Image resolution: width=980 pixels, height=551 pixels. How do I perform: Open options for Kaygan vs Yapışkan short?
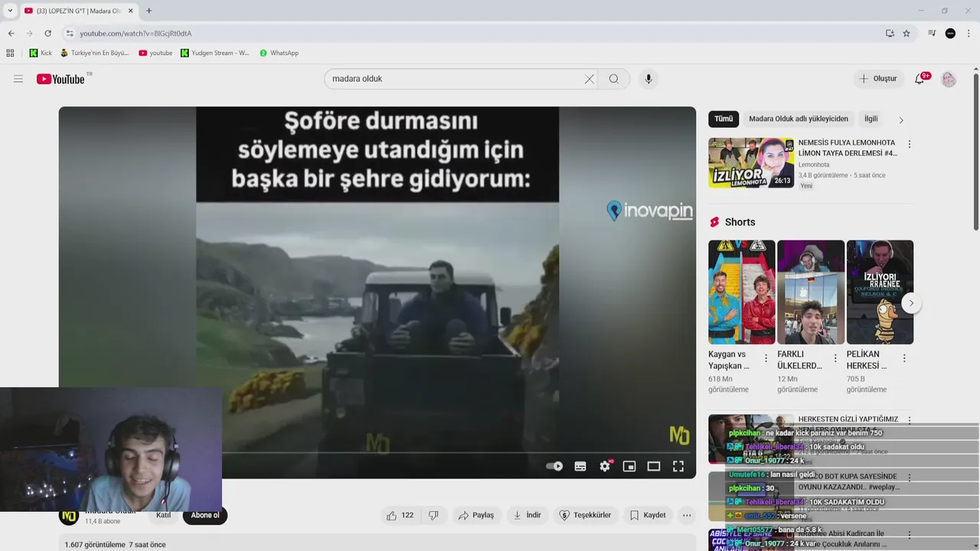766,358
